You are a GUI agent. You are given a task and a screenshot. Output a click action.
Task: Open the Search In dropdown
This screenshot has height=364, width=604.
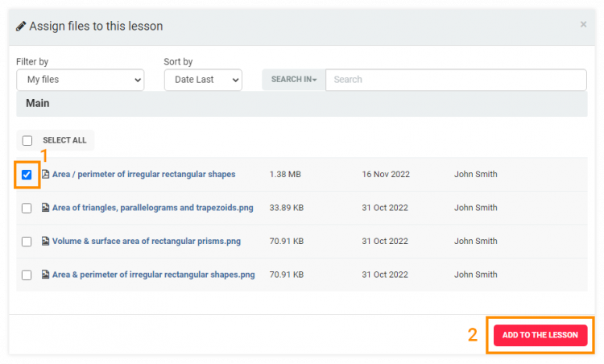click(x=293, y=80)
